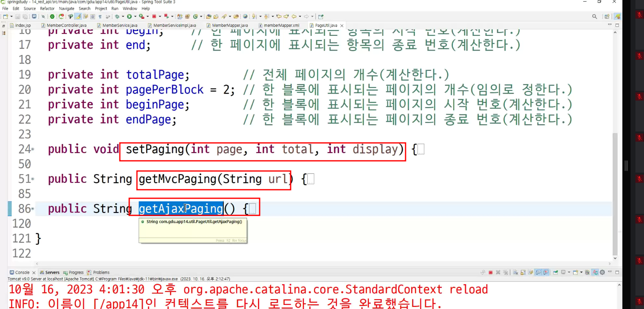This screenshot has width=644, height=309.
Task: Click the Clear Console icon
Action: pos(515,272)
